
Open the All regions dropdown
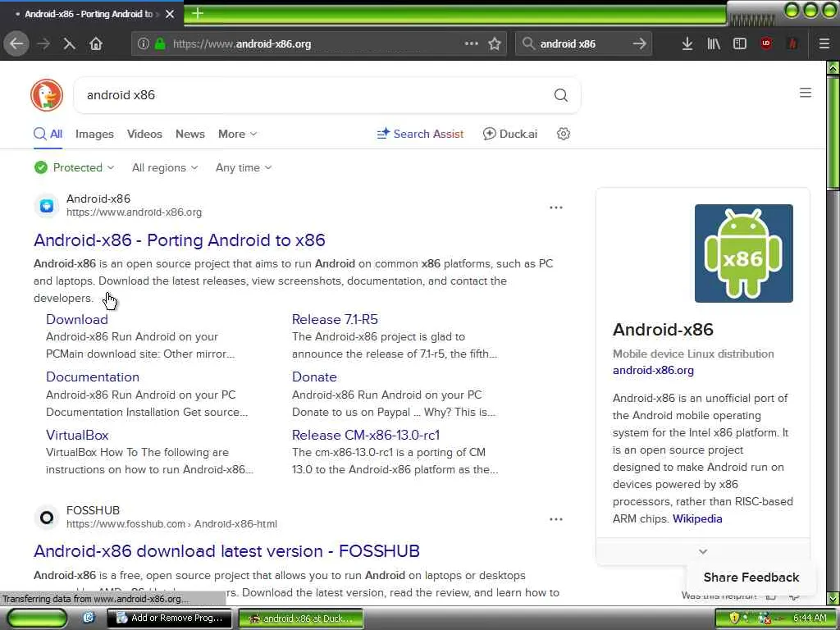pos(165,167)
